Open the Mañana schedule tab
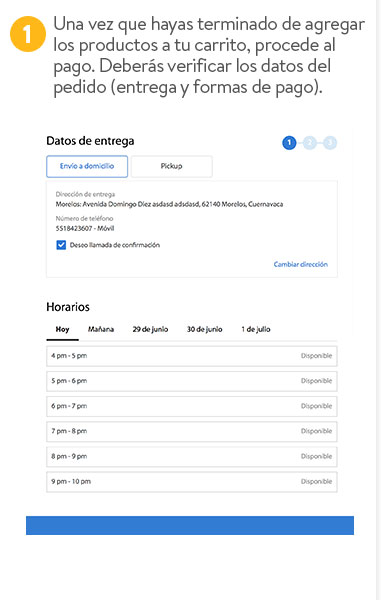 point(101,329)
